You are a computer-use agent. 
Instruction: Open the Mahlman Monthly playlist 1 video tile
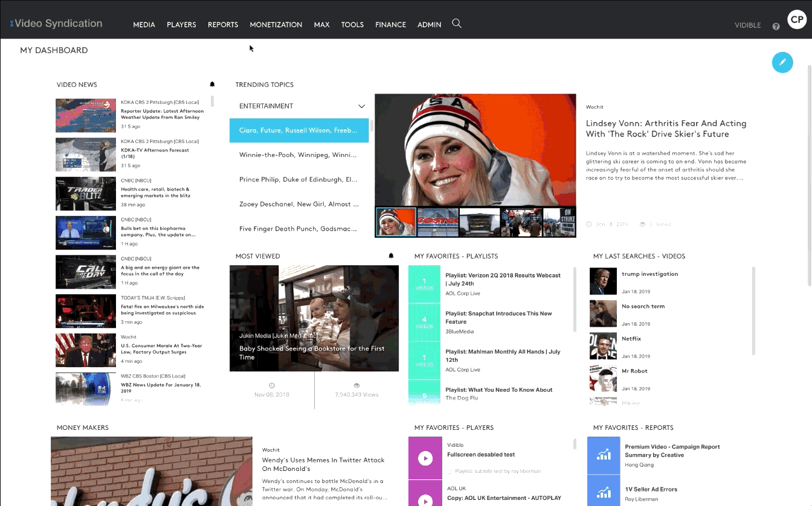click(425, 360)
